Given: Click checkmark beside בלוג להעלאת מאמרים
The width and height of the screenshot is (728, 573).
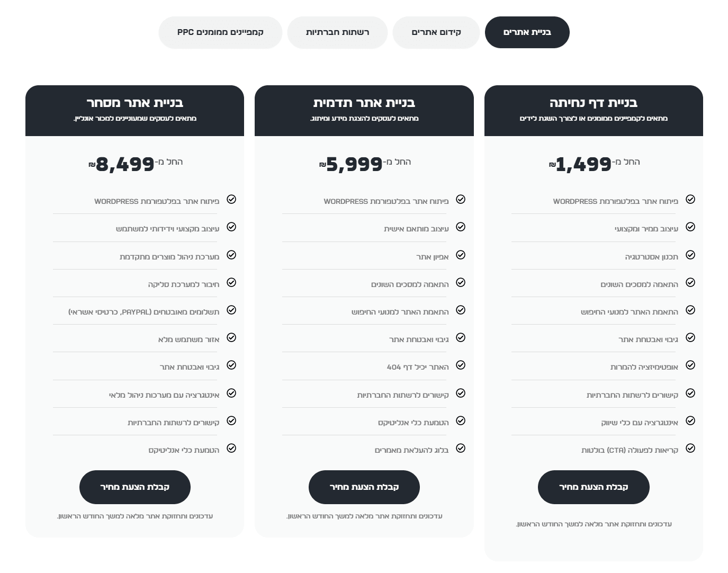Looking at the screenshot, I should [x=461, y=448].
